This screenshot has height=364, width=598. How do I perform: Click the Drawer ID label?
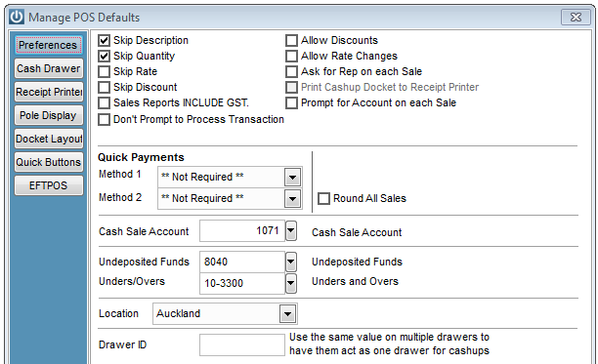pos(122,344)
